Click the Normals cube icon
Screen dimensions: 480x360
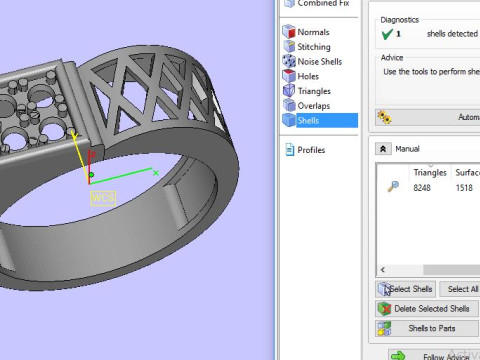[289, 32]
